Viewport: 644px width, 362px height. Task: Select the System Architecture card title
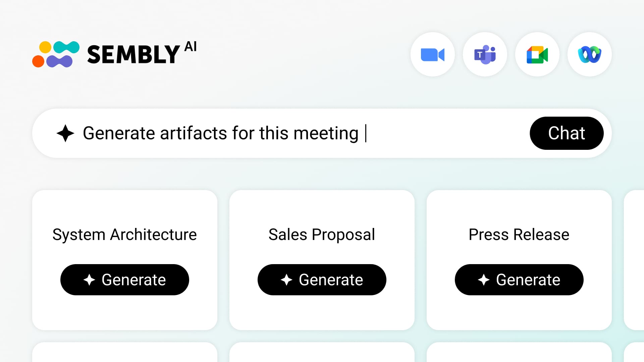coord(124,235)
